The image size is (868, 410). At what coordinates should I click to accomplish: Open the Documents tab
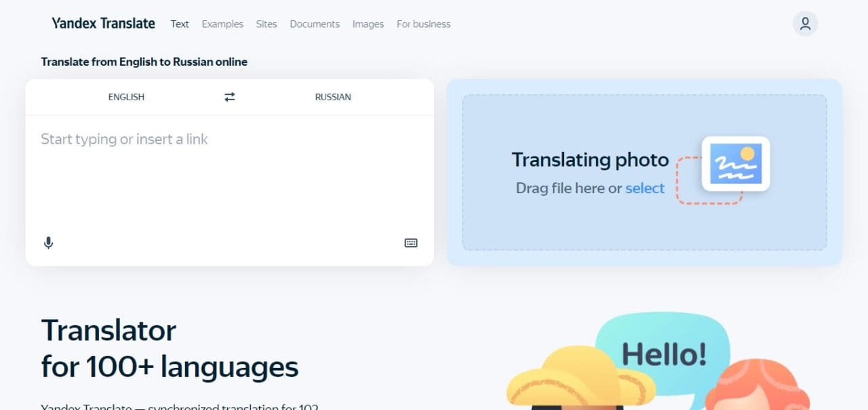pos(315,24)
